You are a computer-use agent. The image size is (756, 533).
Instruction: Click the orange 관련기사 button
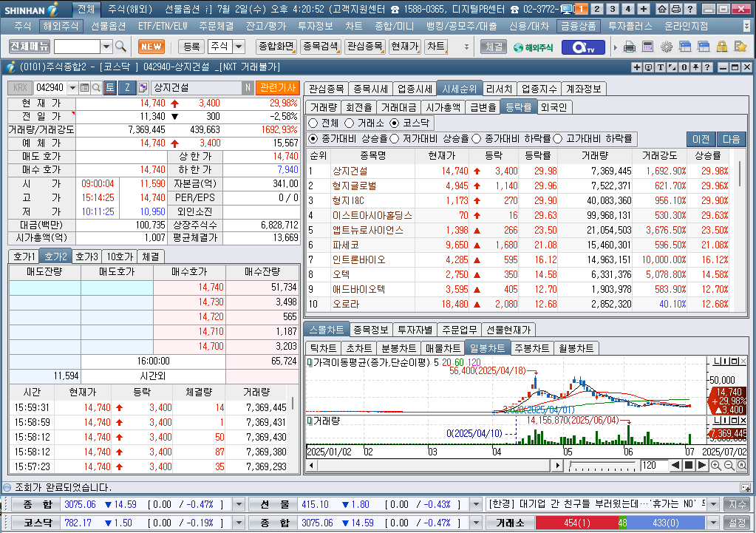(x=278, y=88)
